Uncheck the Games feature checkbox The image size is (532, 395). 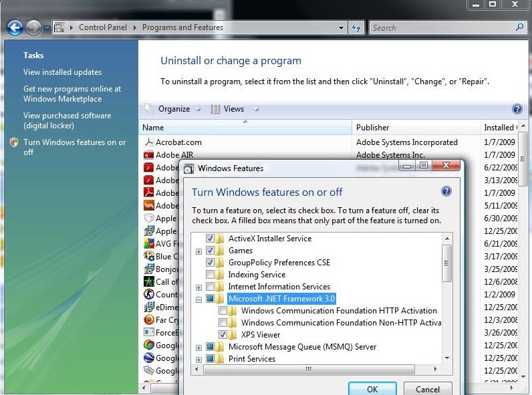[210, 251]
